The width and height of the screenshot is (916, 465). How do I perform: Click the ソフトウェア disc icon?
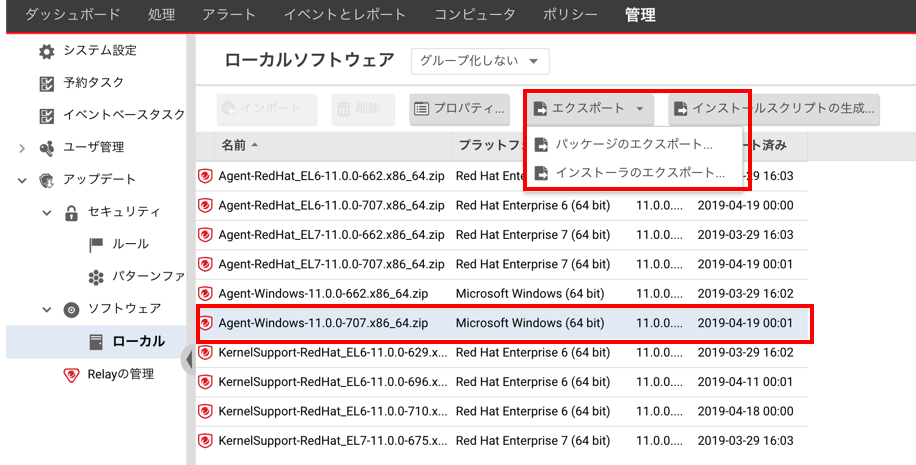[71, 310]
